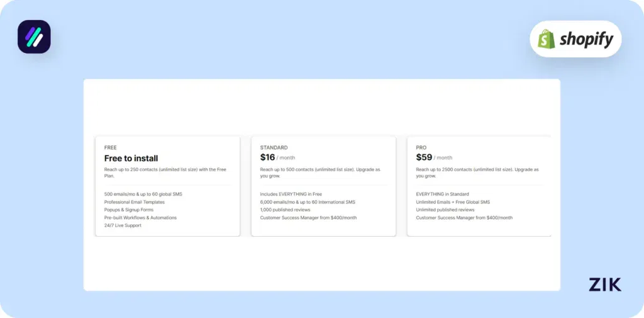Click 'Unlimited published reviews' feature
The image size is (644, 318).
click(x=445, y=210)
